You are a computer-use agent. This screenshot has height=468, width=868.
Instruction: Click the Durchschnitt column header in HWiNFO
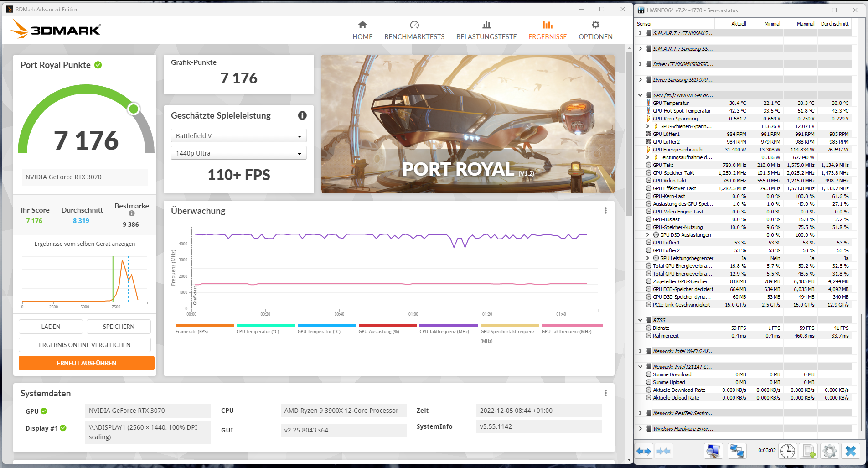[834, 24]
